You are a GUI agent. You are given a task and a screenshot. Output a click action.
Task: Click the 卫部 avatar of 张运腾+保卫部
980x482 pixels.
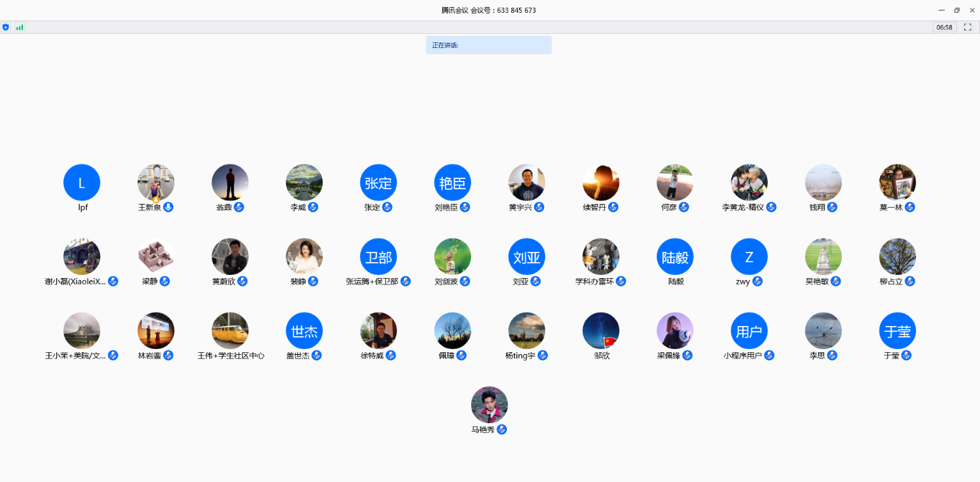378,257
